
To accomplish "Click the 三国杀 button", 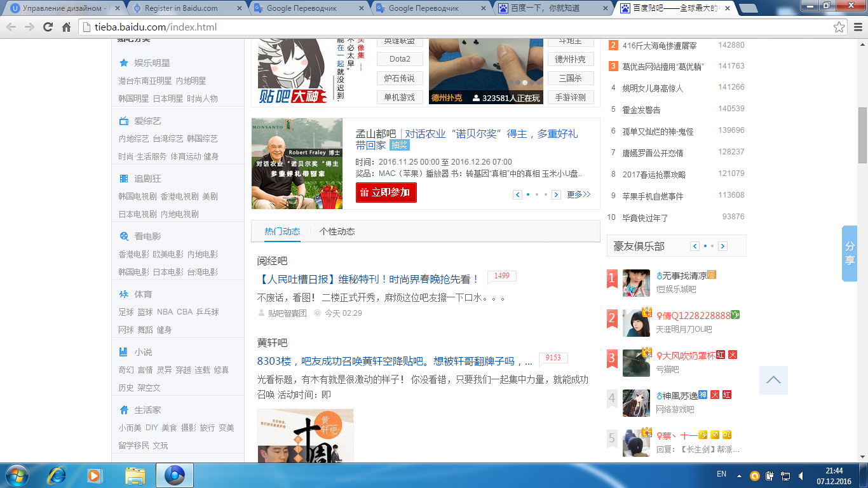I will click(571, 78).
